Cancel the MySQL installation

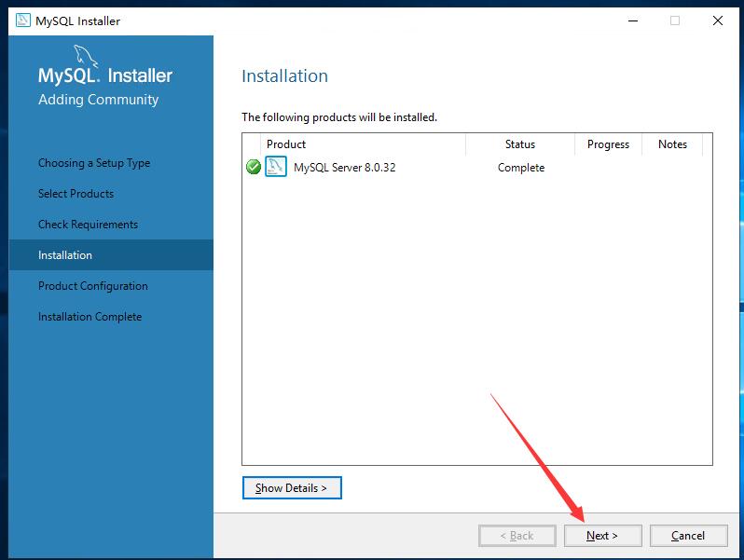pyautogui.click(x=688, y=536)
